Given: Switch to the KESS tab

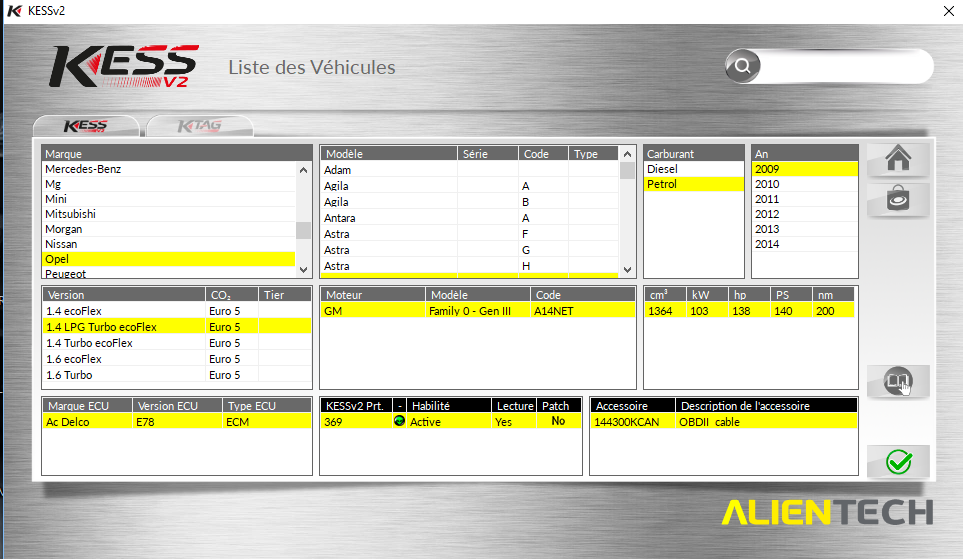Looking at the screenshot, I should [x=86, y=126].
